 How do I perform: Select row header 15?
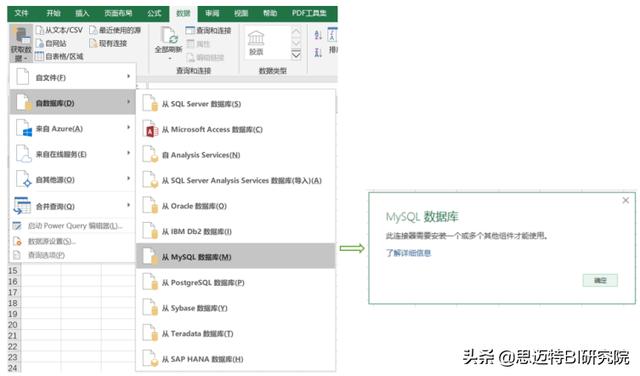pyautogui.click(x=13, y=271)
